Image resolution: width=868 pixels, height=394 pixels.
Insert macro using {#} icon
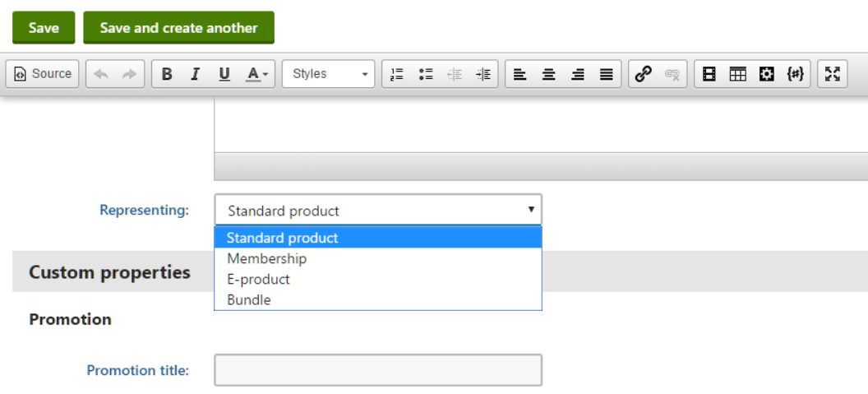tap(795, 74)
